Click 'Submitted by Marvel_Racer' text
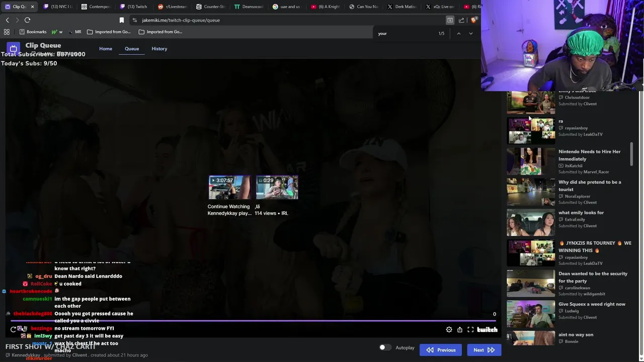This screenshot has height=362, width=644. pos(584,172)
